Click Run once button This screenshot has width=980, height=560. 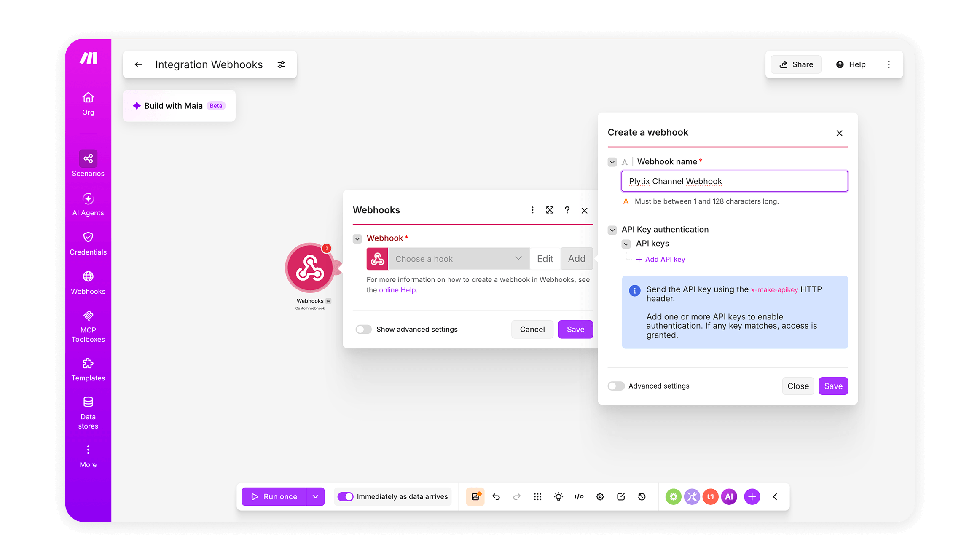click(x=274, y=496)
